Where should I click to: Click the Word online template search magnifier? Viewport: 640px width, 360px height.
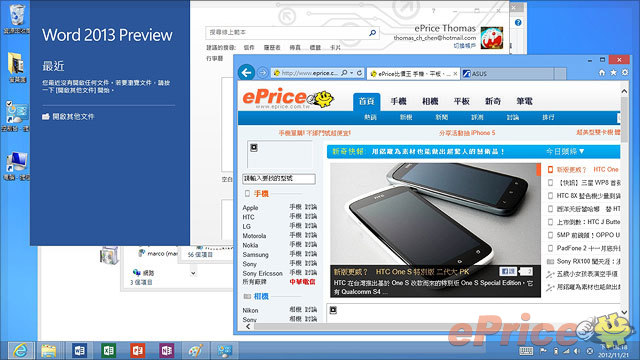click(x=372, y=33)
